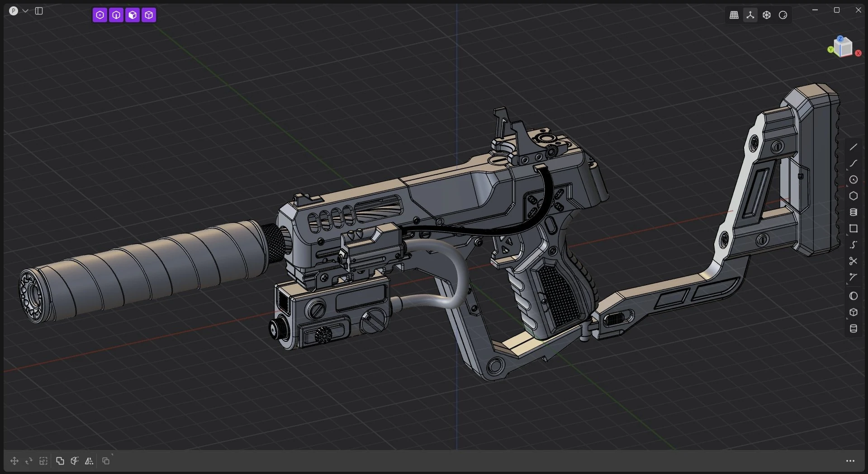Screen dimensions: 868x474
Task: Select the Bridge curve tool
Action: [x=853, y=245]
